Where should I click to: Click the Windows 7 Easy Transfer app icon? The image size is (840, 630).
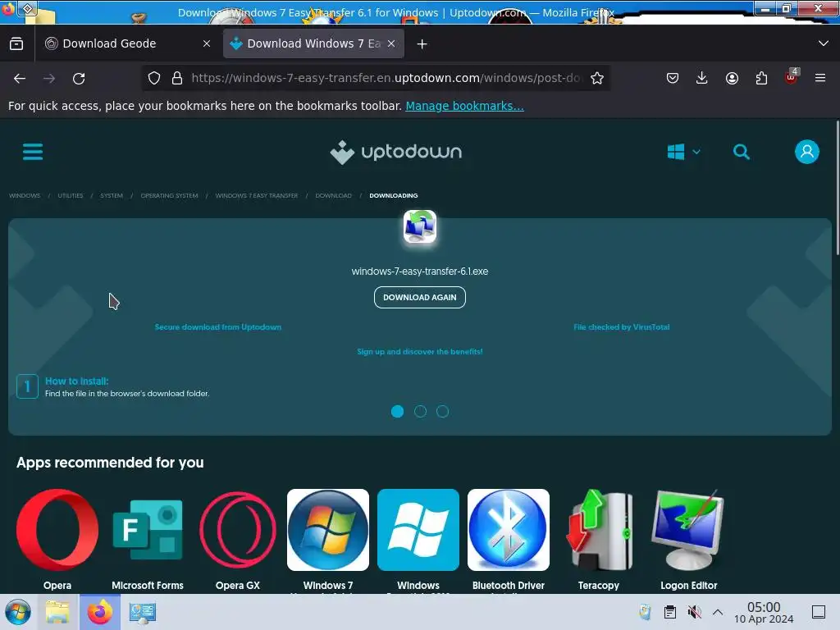pos(419,226)
